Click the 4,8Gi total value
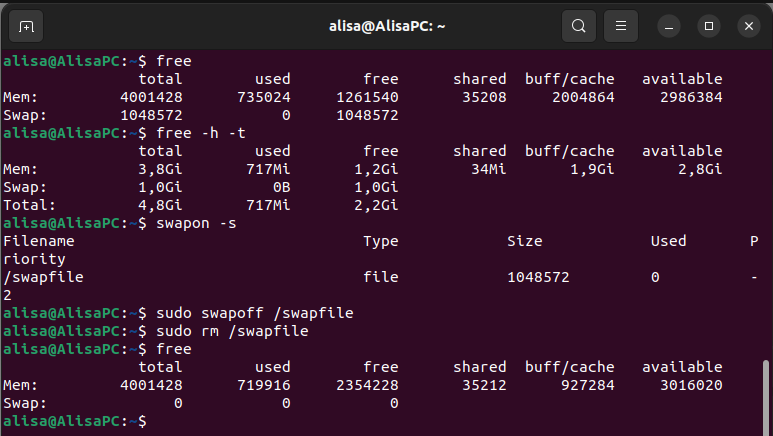Image resolution: width=773 pixels, height=436 pixels. [160, 205]
